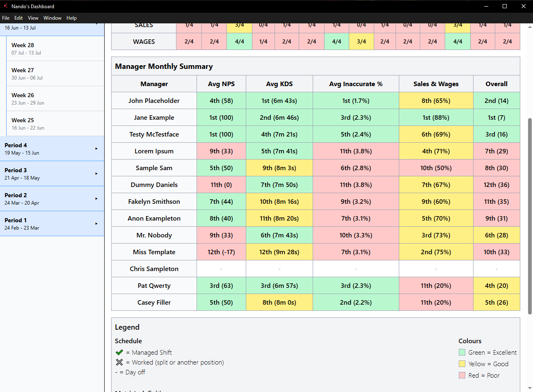
Task: Select Week 25 entry
Action: pyautogui.click(x=55, y=123)
